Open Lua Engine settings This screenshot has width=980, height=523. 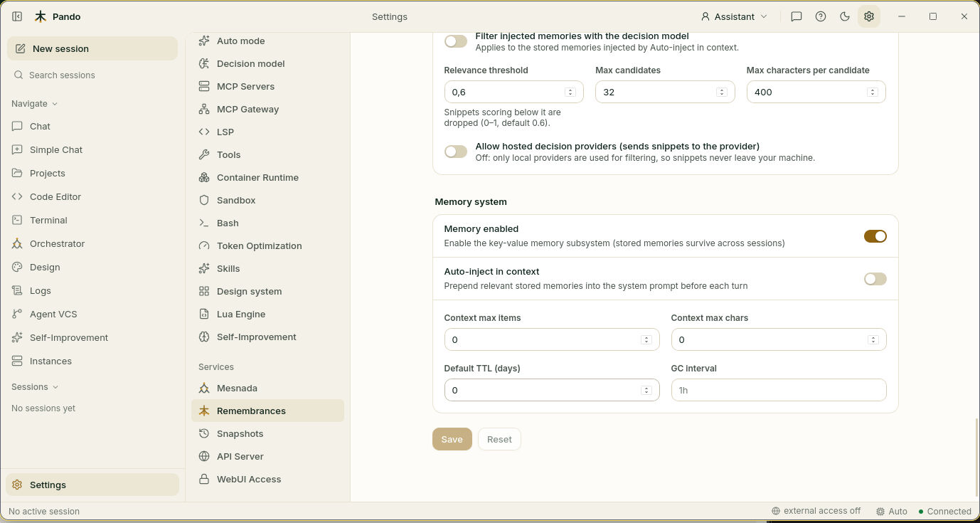(267, 314)
